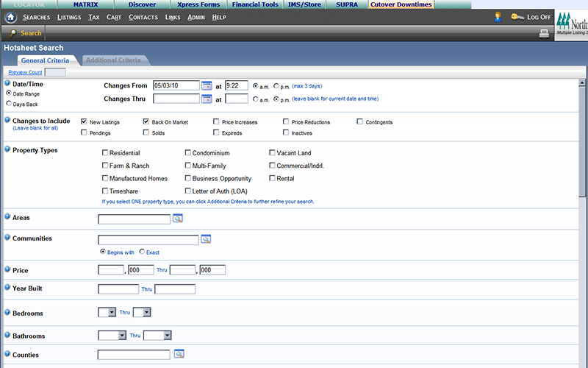Click the Home icon in navigation bar
The width and height of the screenshot is (588, 368).
pyautogui.click(x=11, y=17)
